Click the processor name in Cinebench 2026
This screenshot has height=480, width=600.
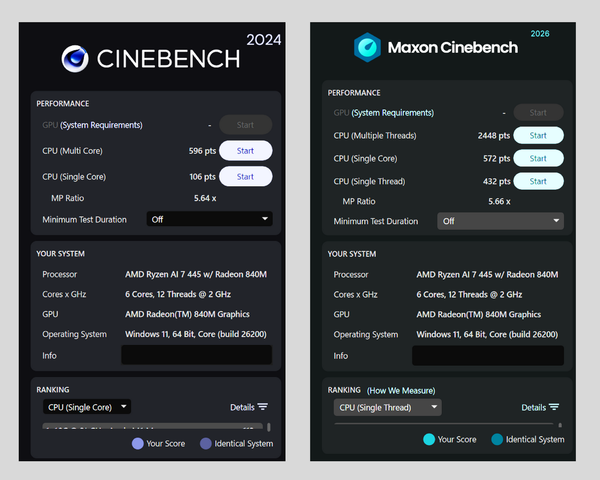pyautogui.click(x=488, y=275)
